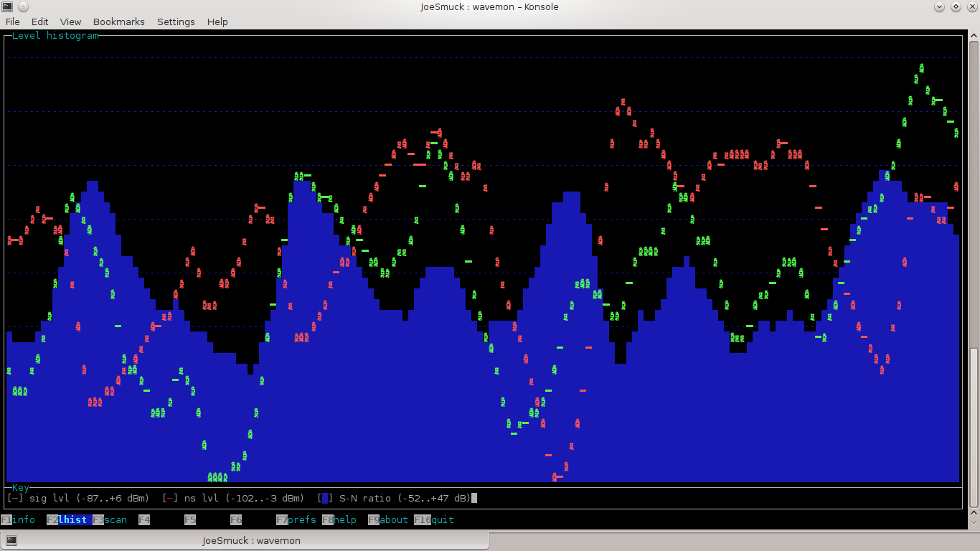980x551 pixels.
Task: Click the round pin-on-all-desktops title bar button
Action: (x=23, y=6)
